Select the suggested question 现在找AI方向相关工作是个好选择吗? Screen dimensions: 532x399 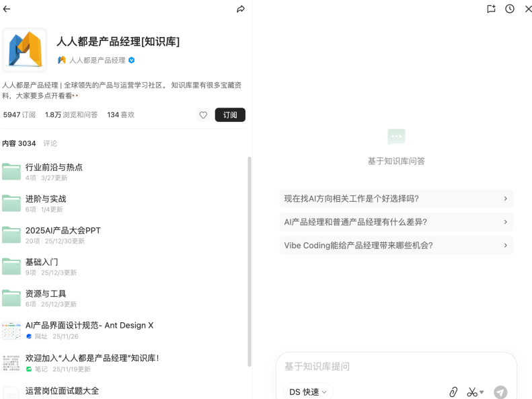tap(396, 198)
